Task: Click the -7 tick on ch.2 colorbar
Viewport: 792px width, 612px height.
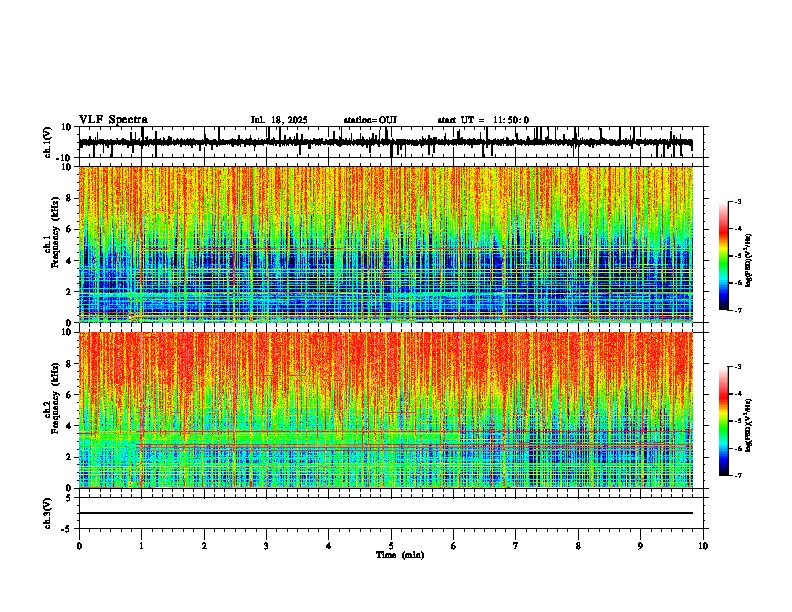Action: tap(737, 476)
